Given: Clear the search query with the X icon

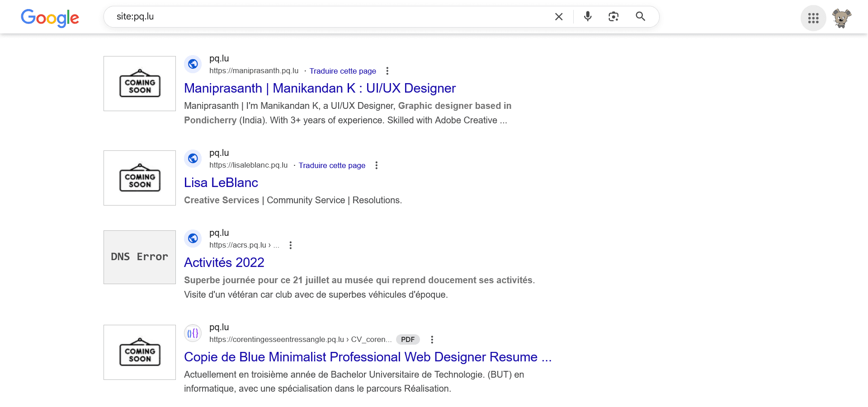Looking at the screenshot, I should [559, 17].
